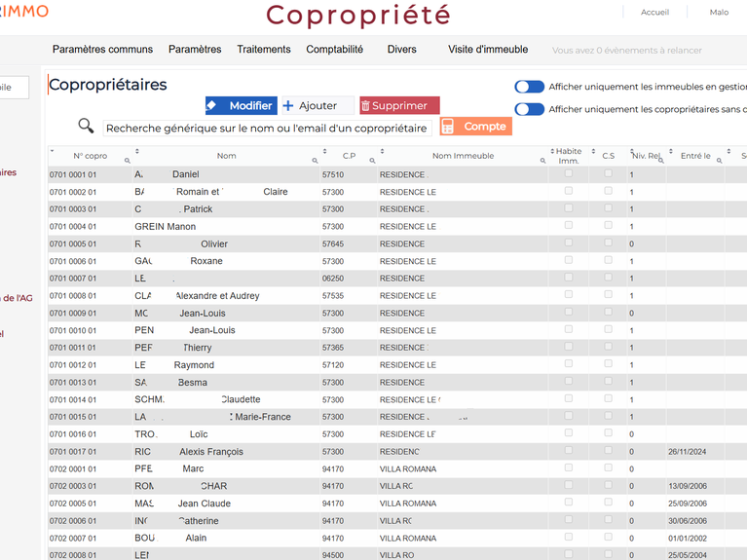Click the search icon in Niv. Rel column header
This screenshot has width=747, height=560.
pyautogui.click(x=661, y=161)
